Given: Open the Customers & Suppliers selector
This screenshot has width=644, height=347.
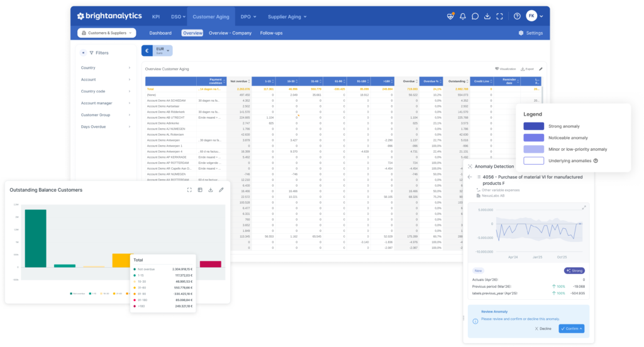Looking at the screenshot, I should (107, 33).
